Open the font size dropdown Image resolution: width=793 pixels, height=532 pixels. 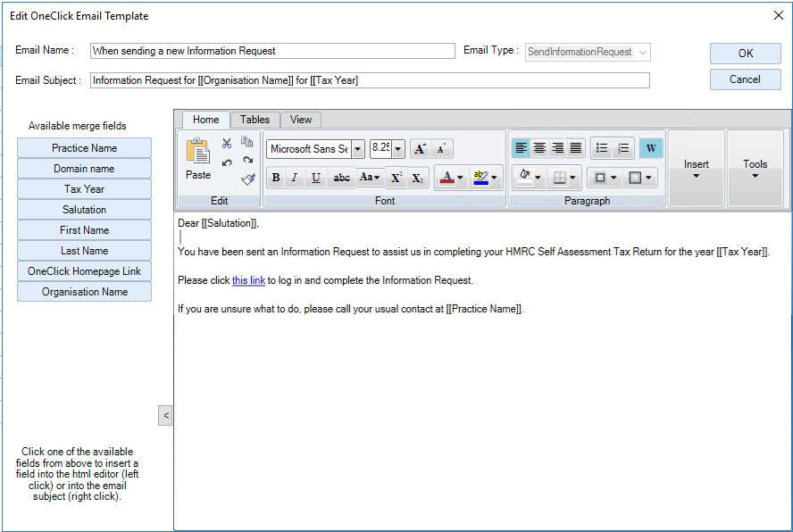[x=398, y=149]
